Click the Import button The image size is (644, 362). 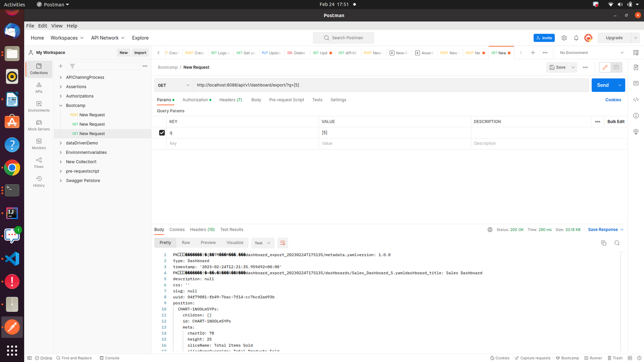pyautogui.click(x=140, y=53)
